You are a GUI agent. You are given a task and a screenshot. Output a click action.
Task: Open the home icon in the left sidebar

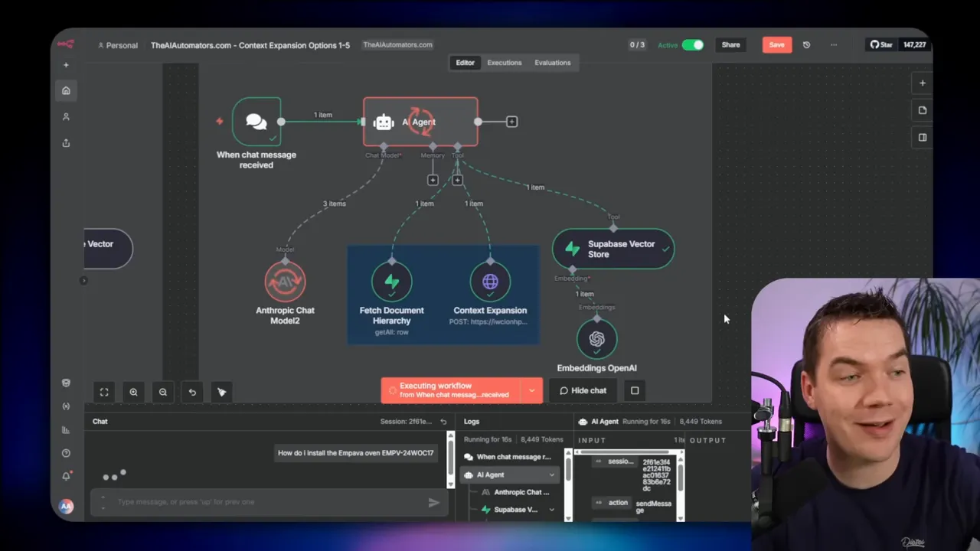pyautogui.click(x=66, y=90)
